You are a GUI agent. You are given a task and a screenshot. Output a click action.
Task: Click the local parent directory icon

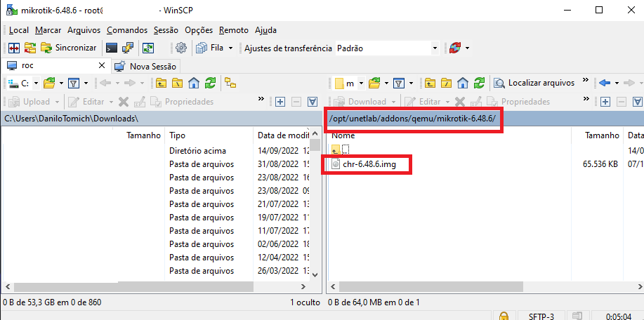click(161, 84)
